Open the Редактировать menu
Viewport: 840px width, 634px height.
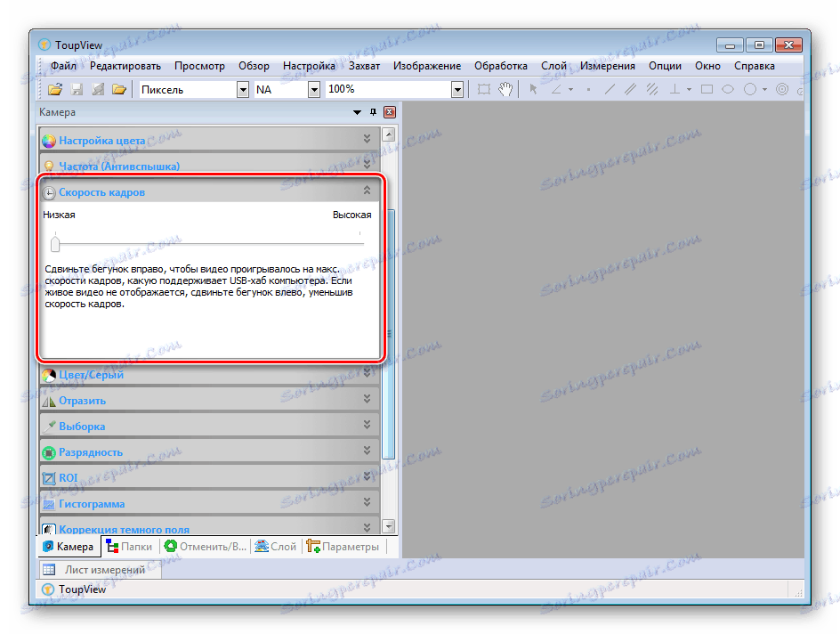[125, 66]
